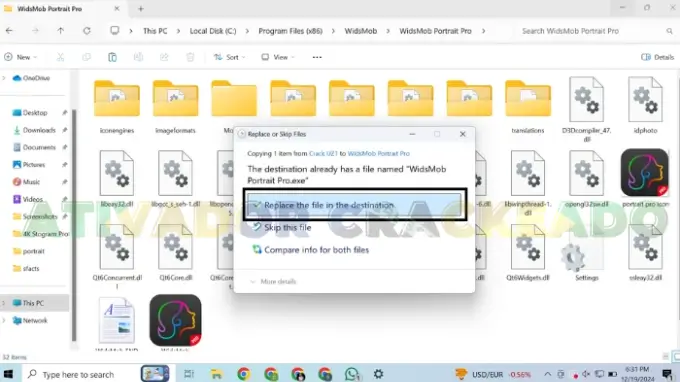Screen dimensions: 680x382
Task: Open the Settings gear on taskbar
Action: coord(378,374)
